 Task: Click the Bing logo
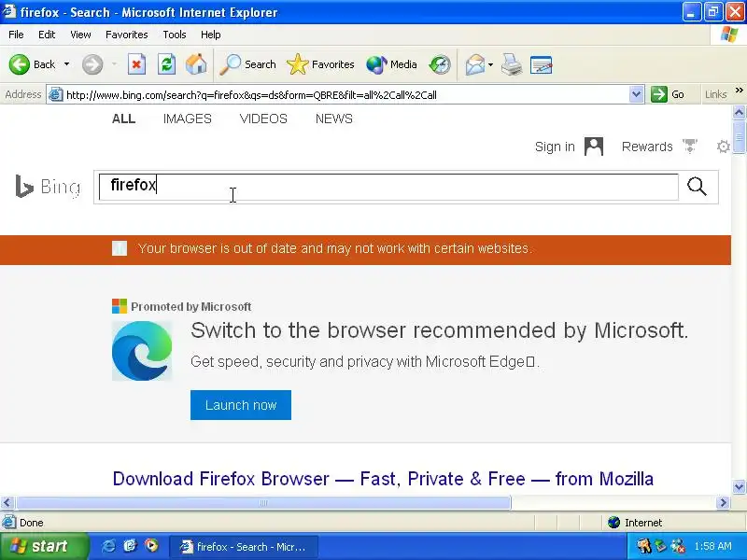click(x=48, y=186)
